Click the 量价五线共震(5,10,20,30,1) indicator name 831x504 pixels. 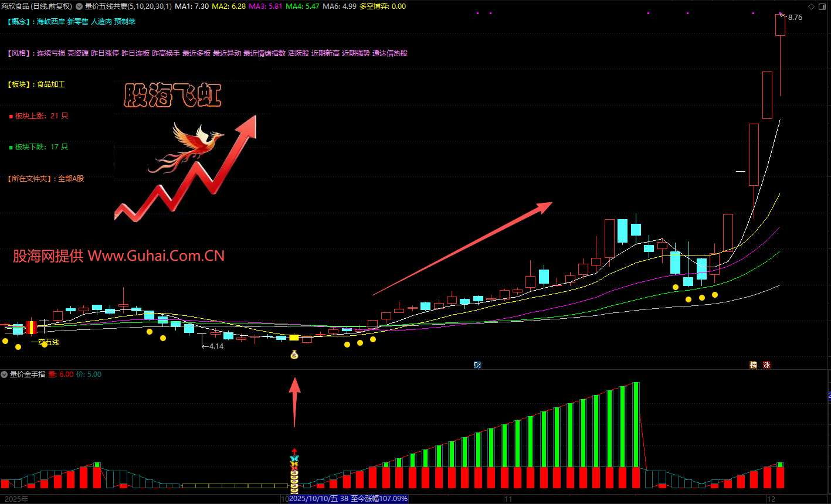(x=128, y=6)
